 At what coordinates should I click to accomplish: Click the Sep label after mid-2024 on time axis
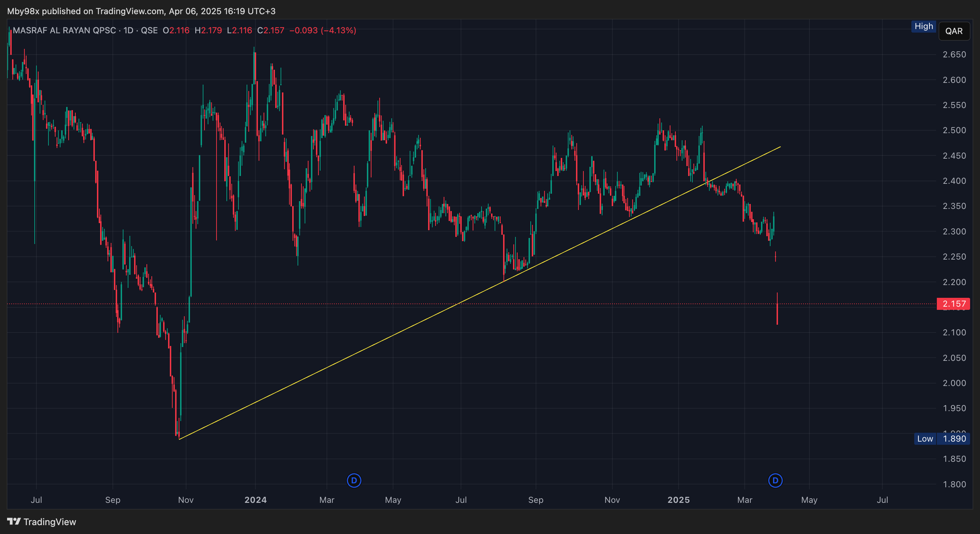pos(536,500)
